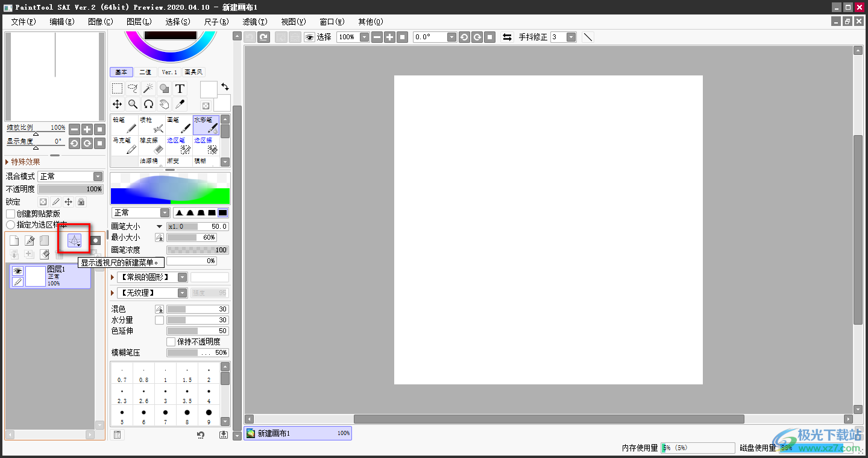Toggle lock transparent pixels icon
The height and width of the screenshot is (458, 868).
click(43, 202)
